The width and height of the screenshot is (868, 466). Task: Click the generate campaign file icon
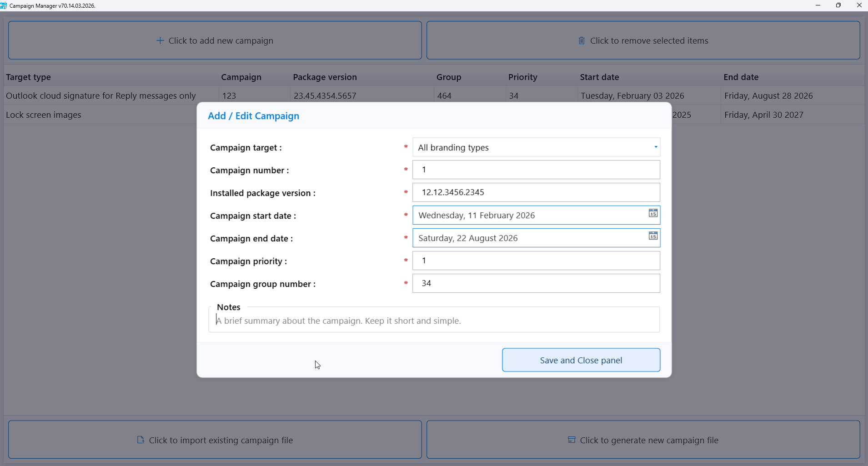click(x=572, y=440)
